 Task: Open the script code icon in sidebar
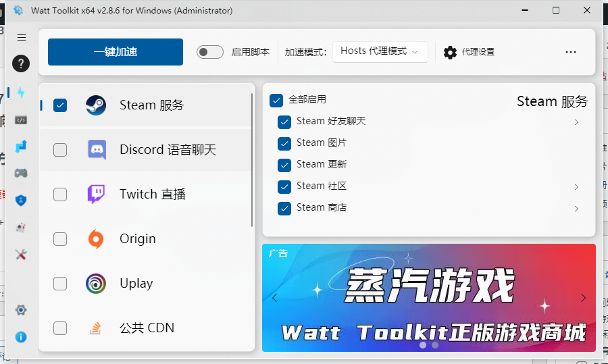[21, 120]
